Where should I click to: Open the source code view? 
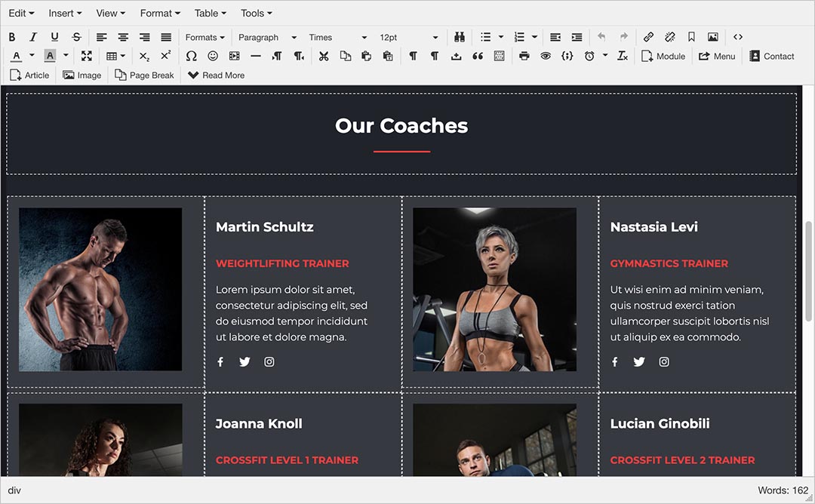[738, 37]
